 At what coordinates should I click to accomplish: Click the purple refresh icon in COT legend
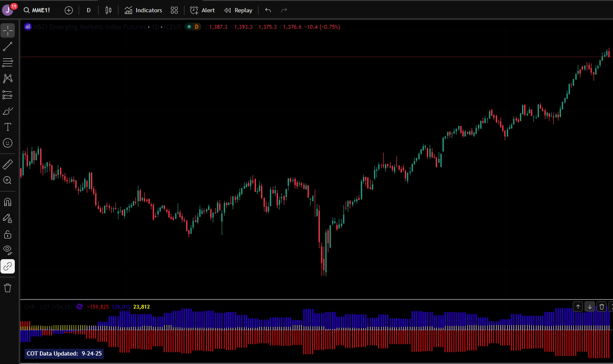click(x=79, y=307)
